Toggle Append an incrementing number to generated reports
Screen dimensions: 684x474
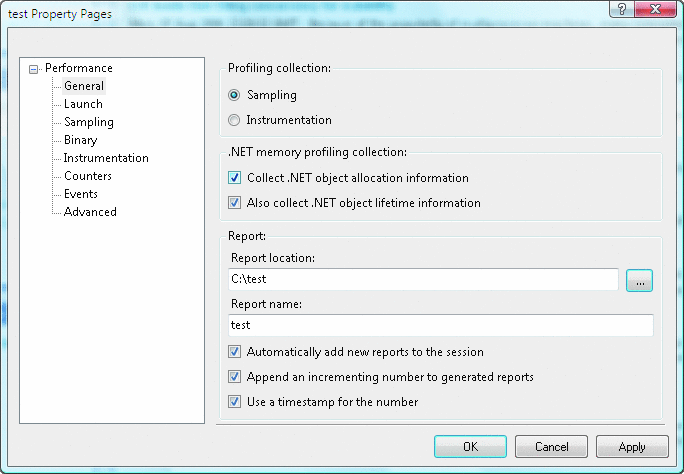[235, 376]
